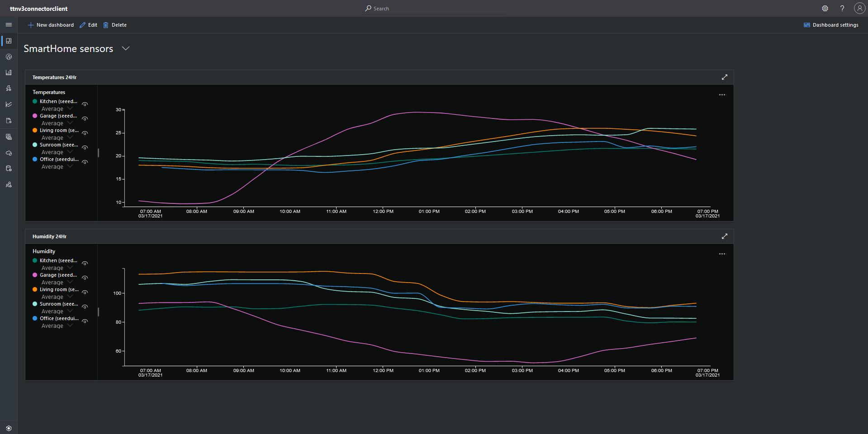Open the cloud Data export sidebar icon

(x=9, y=153)
